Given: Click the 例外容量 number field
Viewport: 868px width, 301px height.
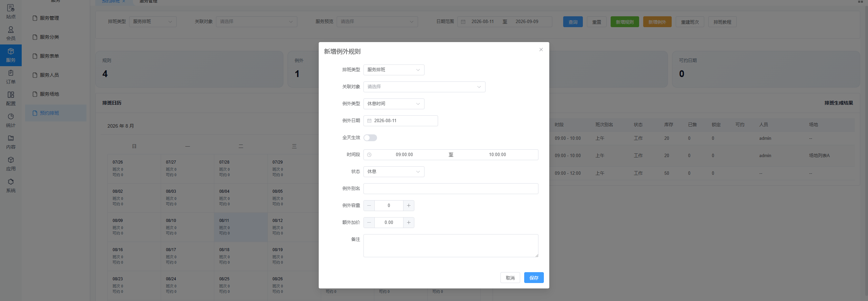Looking at the screenshot, I should (x=389, y=206).
